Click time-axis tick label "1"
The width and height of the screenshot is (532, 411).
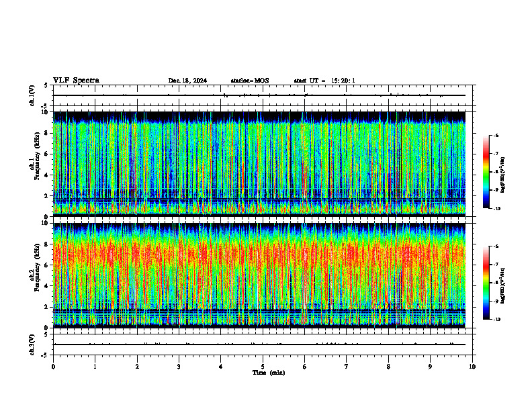95,367
